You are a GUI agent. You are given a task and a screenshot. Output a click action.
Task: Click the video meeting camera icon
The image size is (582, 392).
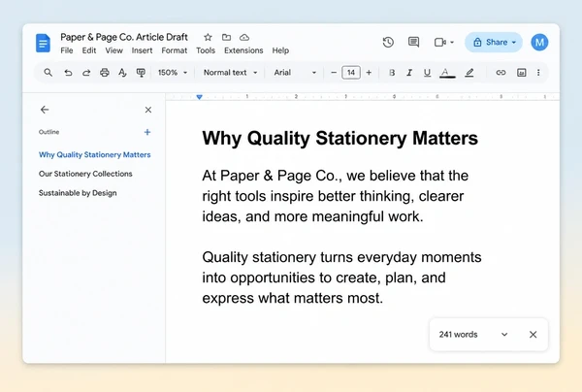coord(440,43)
